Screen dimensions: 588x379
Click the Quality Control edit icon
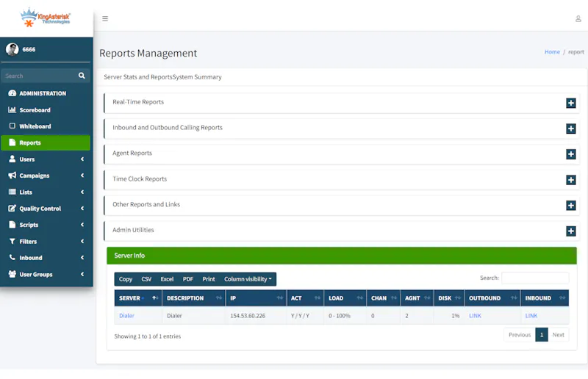pyautogui.click(x=12, y=208)
